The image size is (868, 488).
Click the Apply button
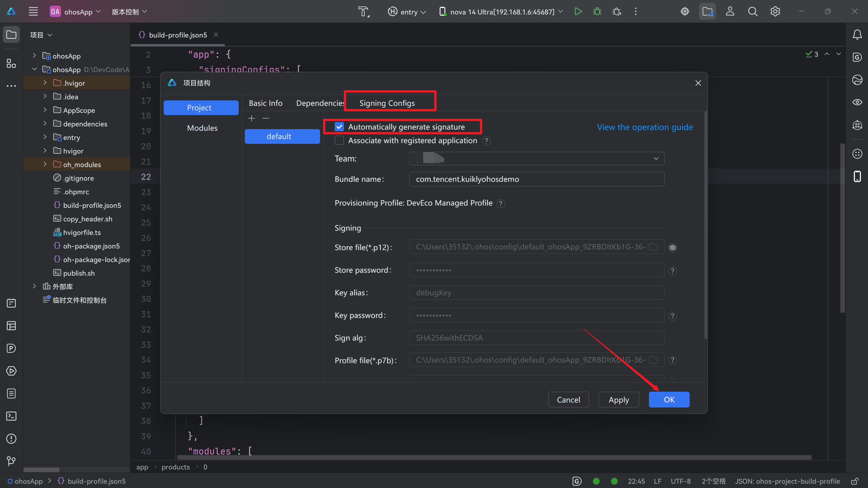tap(619, 400)
